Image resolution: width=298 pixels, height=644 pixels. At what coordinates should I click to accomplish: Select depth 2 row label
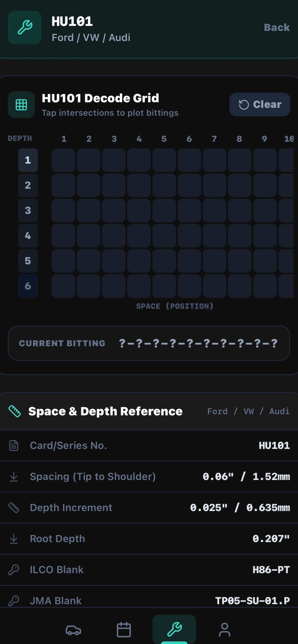coord(28,185)
